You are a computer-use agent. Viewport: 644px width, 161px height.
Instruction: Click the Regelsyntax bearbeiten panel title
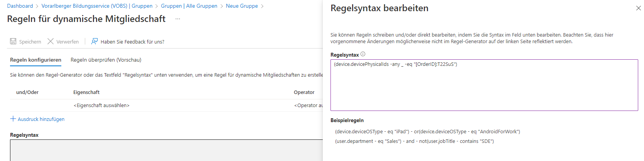[379, 8]
